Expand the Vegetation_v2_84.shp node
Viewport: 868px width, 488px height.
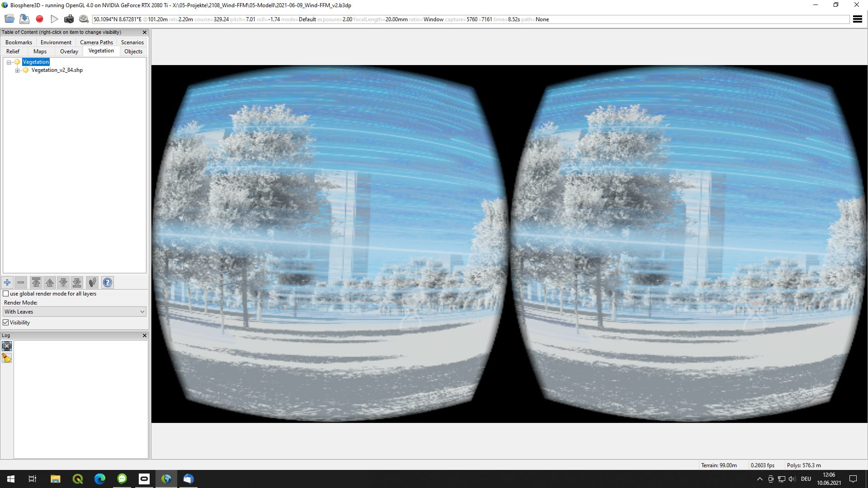click(17, 70)
